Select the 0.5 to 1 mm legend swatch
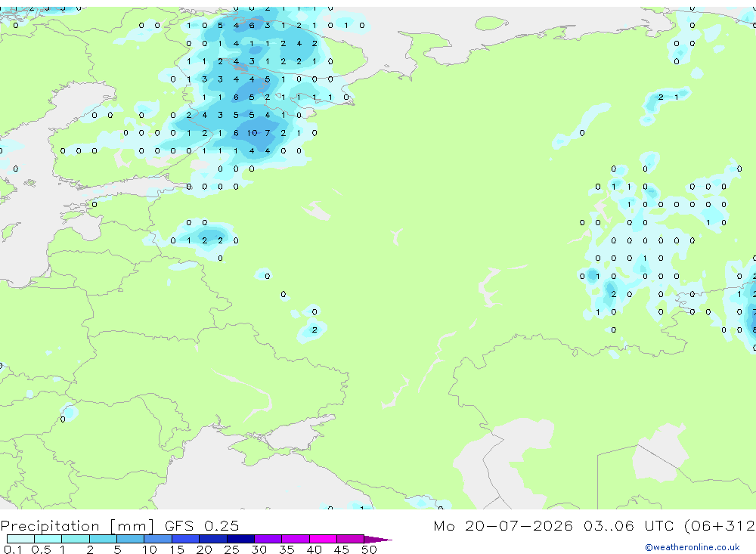Viewport: 756px width, 554px height. pyautogui.click(x=48, y=539)
